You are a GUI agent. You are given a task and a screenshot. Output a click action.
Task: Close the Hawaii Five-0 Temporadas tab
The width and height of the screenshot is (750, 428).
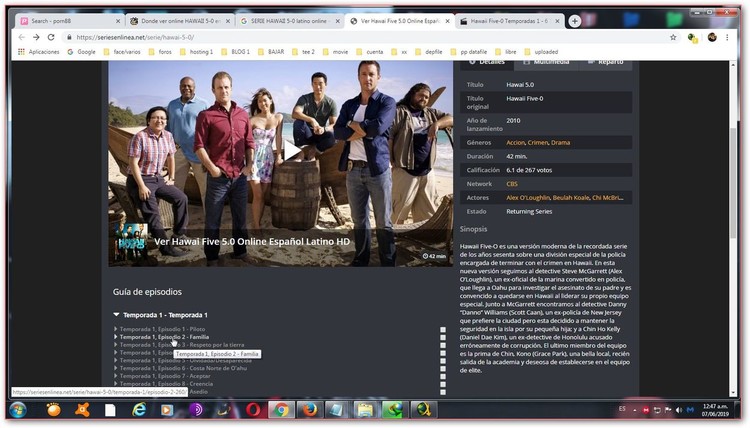tap(557, 21)
